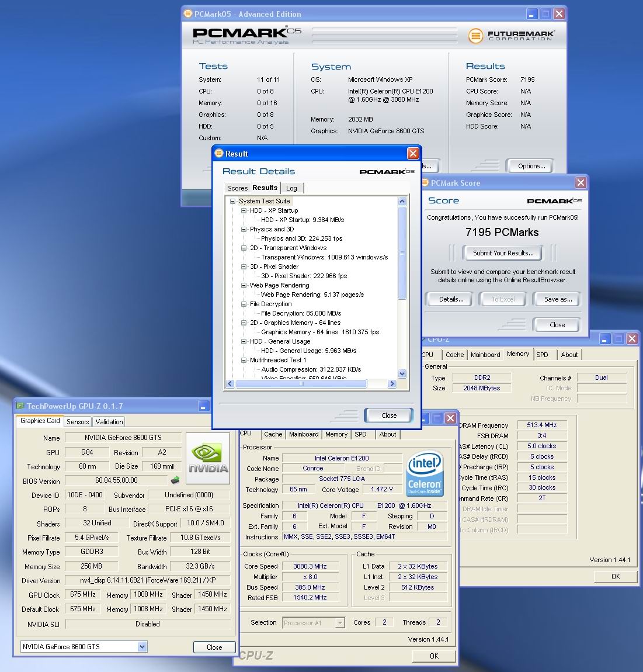
Task: Open the Processor #1 selection dropdown
Action: coord(340,622)
